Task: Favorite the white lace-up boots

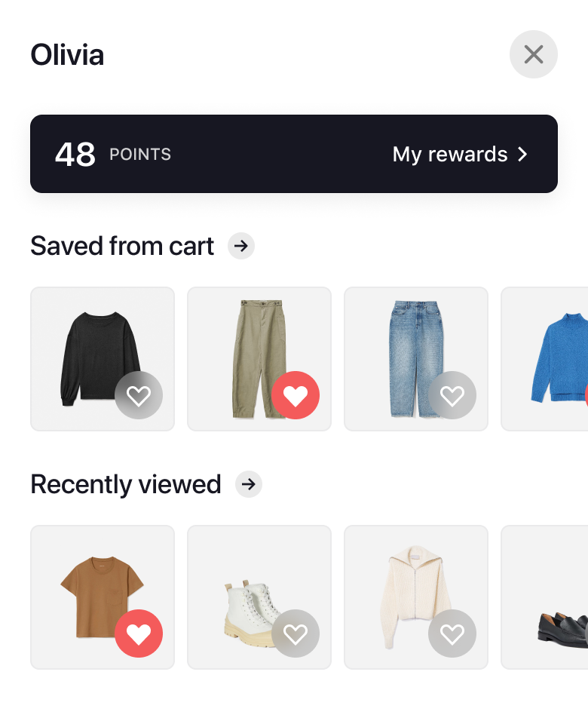Action: pos(296,633)
